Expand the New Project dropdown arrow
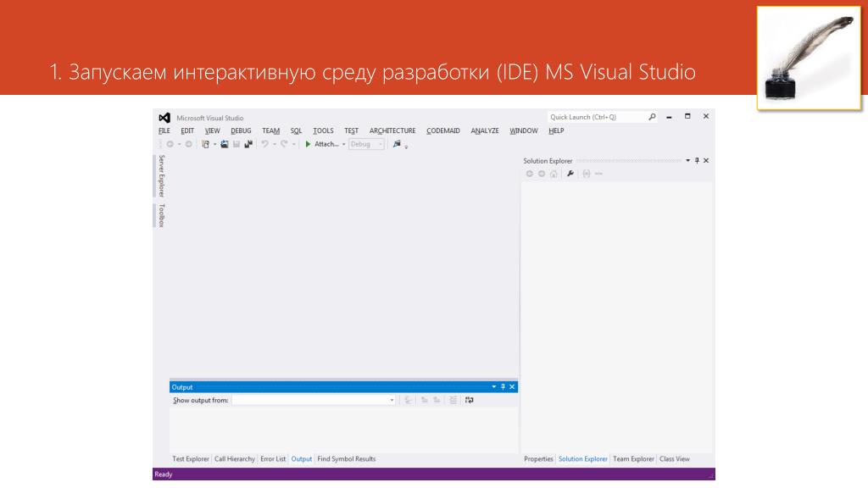Image resolution: width=868 pixels, height=488 pixels. [214, 144]
